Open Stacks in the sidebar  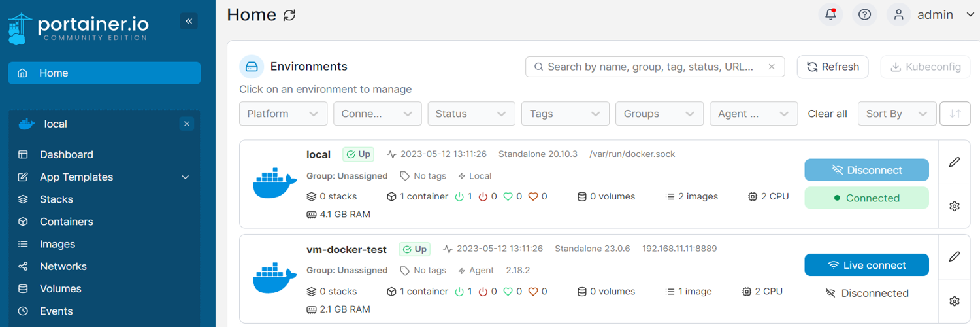(56, 199)
